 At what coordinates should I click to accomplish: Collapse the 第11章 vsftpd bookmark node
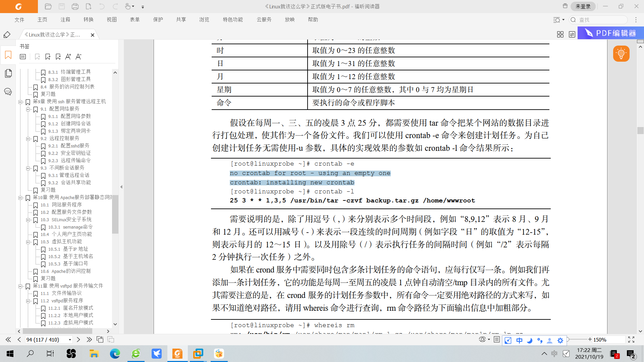(20, 286)
